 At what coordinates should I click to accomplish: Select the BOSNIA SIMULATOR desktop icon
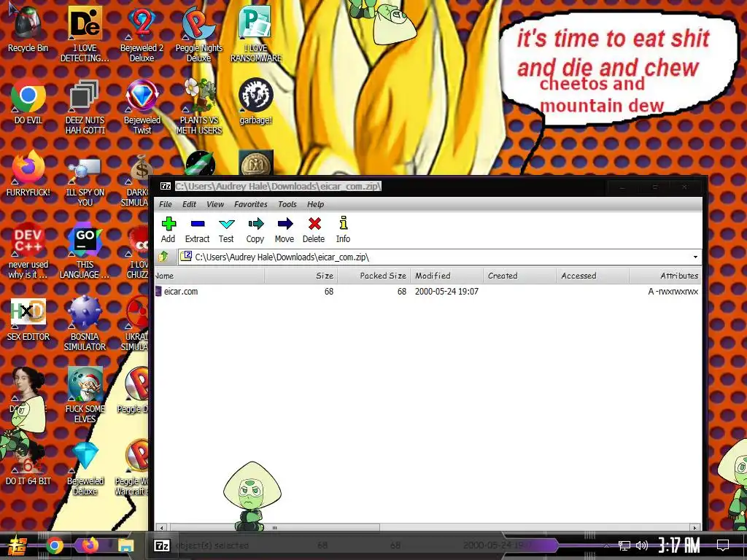pyautogui.click(x=85, y=324)
